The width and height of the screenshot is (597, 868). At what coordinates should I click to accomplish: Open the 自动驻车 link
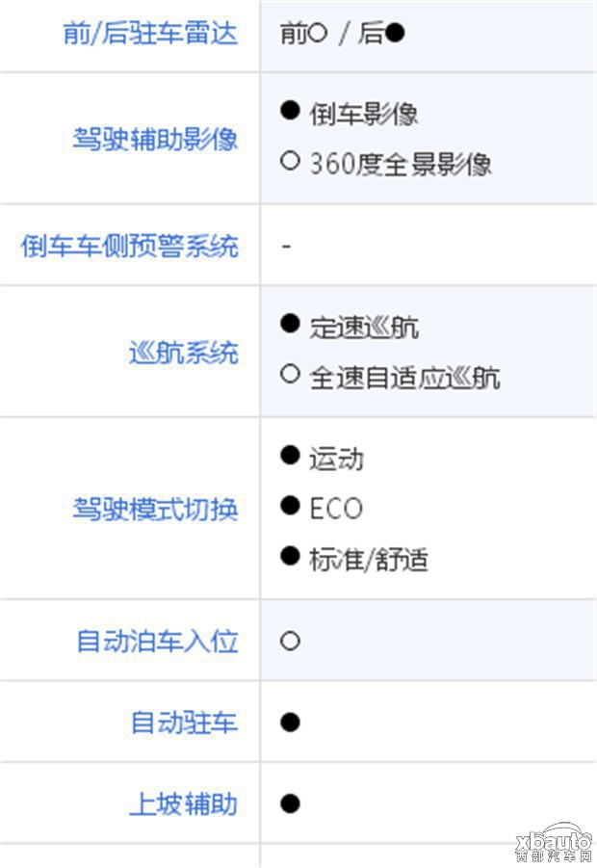184,722
